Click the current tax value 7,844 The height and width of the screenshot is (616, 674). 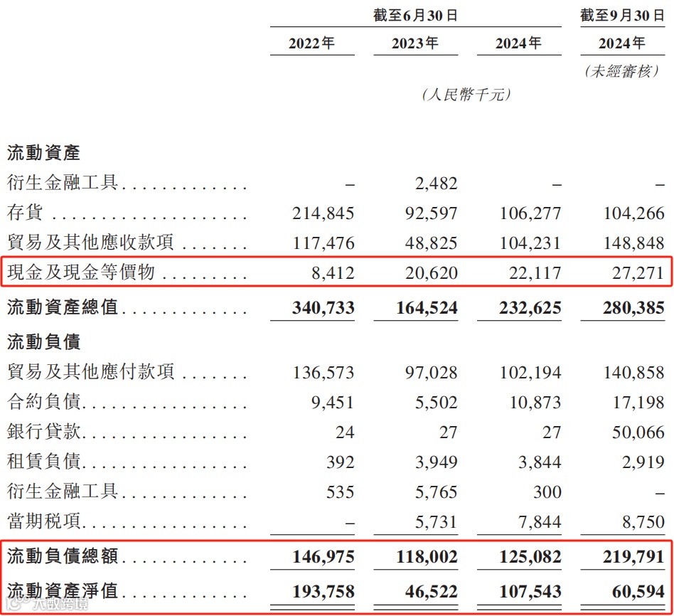click(x=540, y=522)
